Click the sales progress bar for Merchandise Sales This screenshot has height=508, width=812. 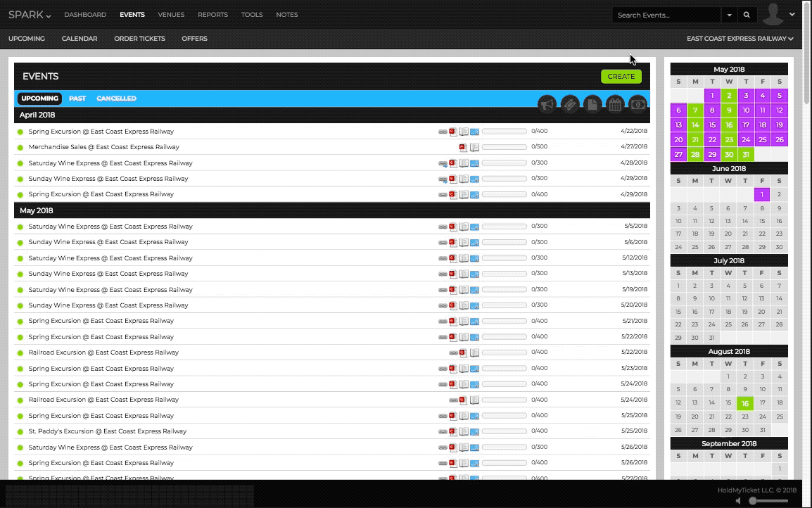tap(505, 147)
